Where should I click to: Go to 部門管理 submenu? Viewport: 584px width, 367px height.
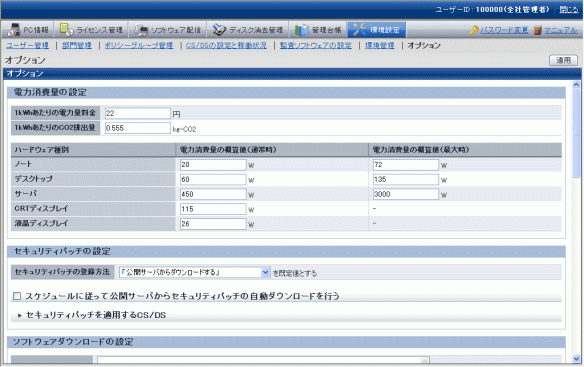77,45
